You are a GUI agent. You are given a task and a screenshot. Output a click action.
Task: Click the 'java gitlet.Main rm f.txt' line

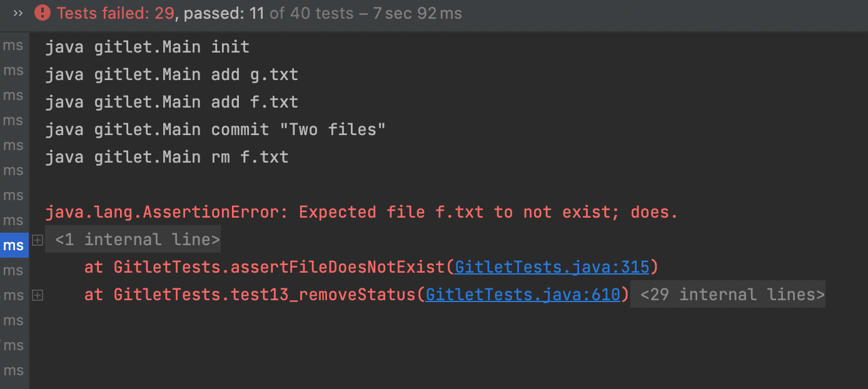point(166,157)
